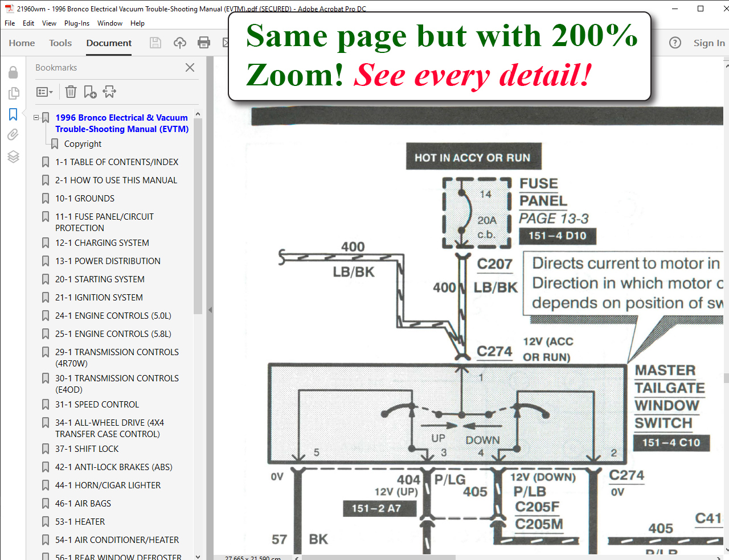
Task: Go to the 12-1 CHARGING SYSTEM bookmark
Action: click(x=102, y=243)
